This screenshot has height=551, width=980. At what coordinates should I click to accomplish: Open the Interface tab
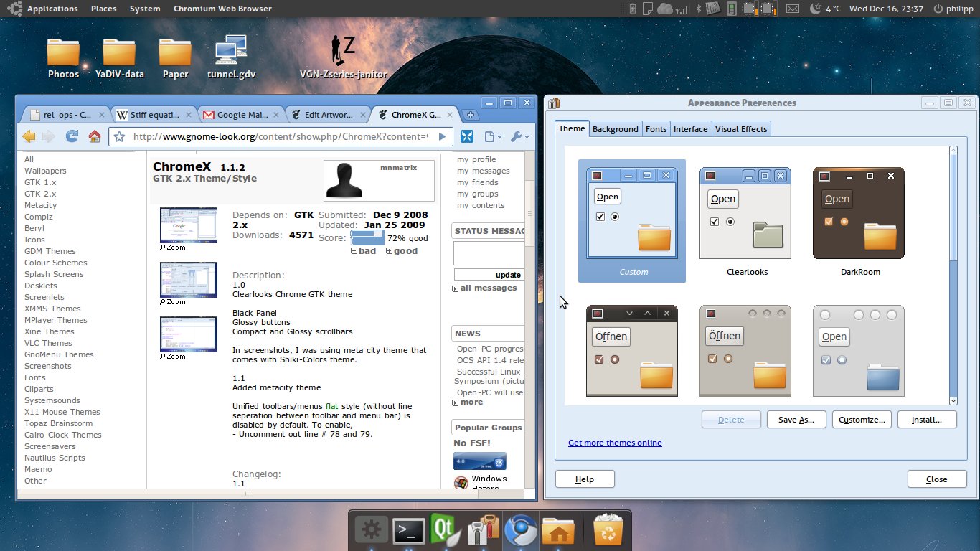[x=691, y=129]
